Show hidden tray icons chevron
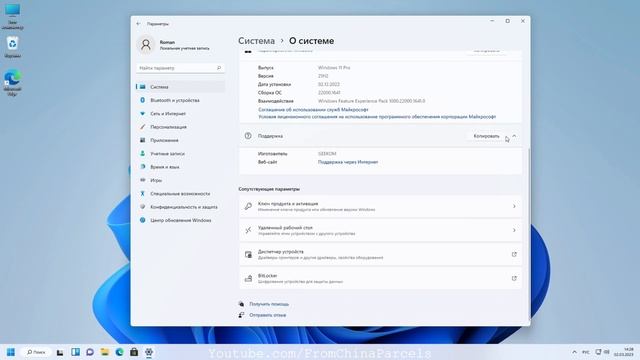This screenshot has height=360, width=640. [x=574, y=352]
